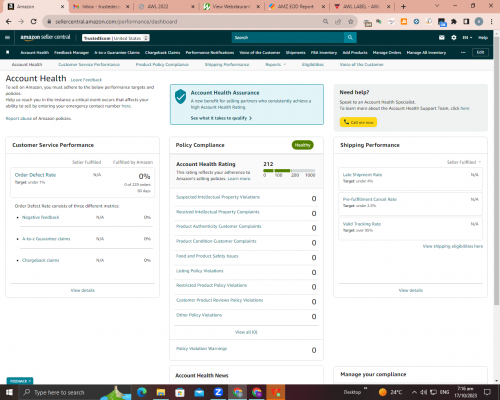Go back with browser back arrow
The image size is (500, 400).
(x=9, y=22)
